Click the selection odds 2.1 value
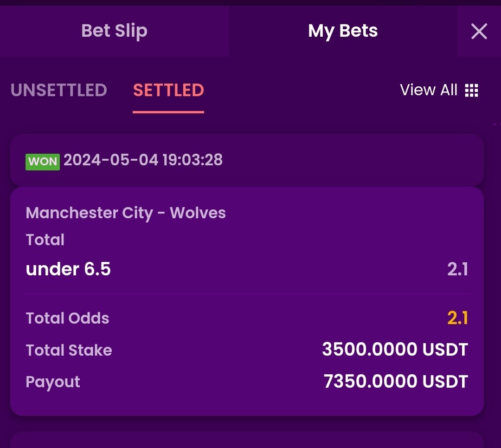 coord(457,269)
